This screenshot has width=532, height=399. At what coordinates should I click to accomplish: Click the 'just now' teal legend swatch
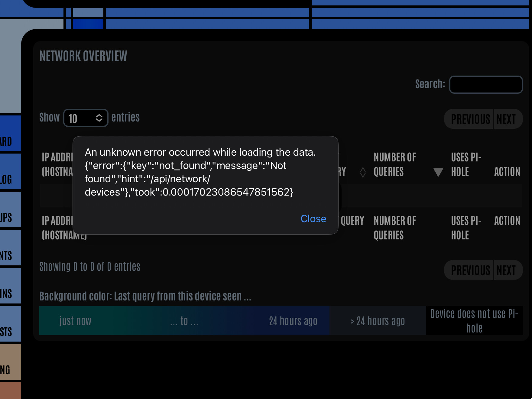[x=75, y=321]
